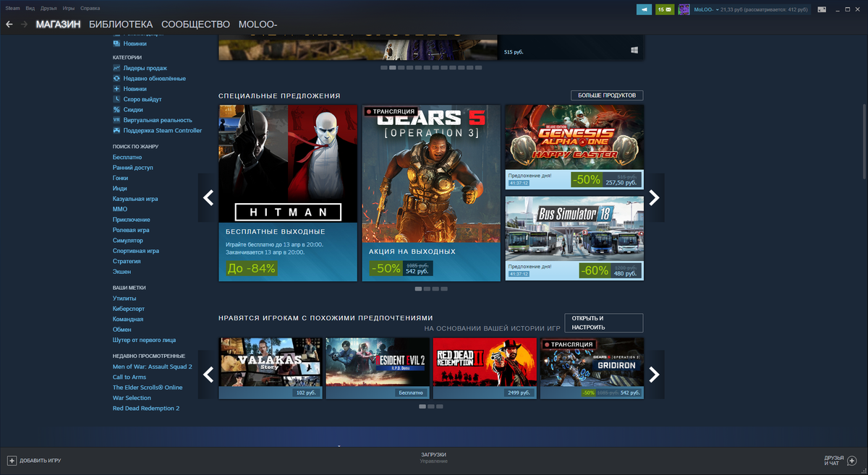
Task: Show next recommended games with right arrow
Action: pos(654,375)
